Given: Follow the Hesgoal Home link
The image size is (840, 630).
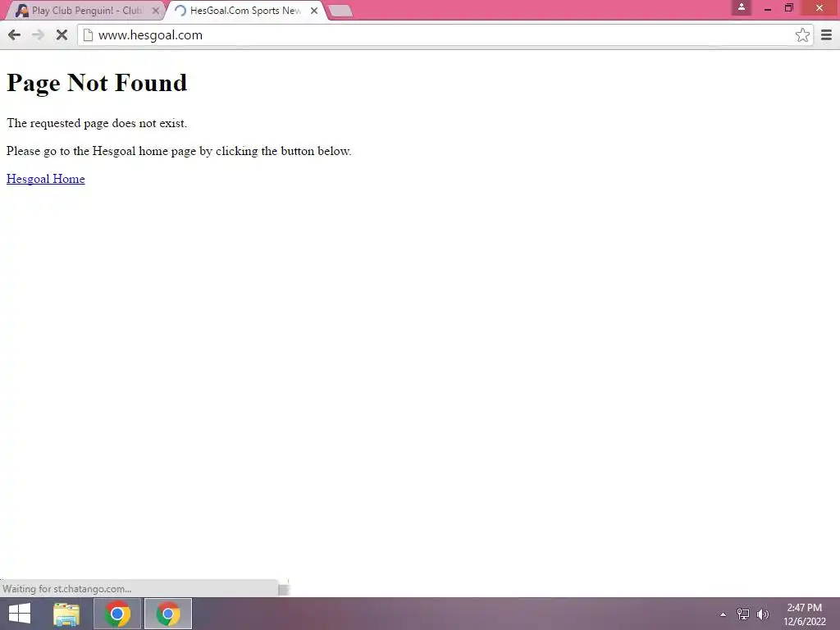Looking at the screenshot, I should 46,179.
